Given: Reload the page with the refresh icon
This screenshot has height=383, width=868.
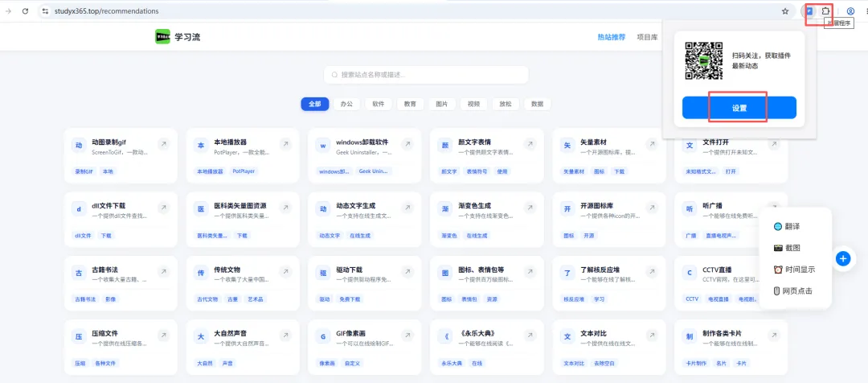Looking at the screenshot, I should pos(25,11).
